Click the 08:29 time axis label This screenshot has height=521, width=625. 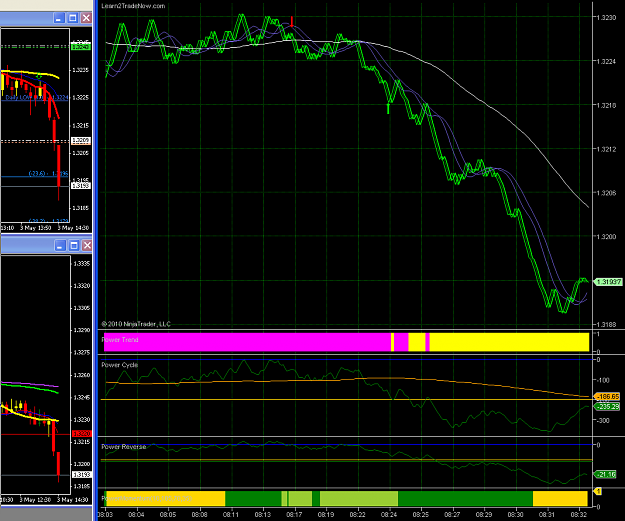[484, 515]
